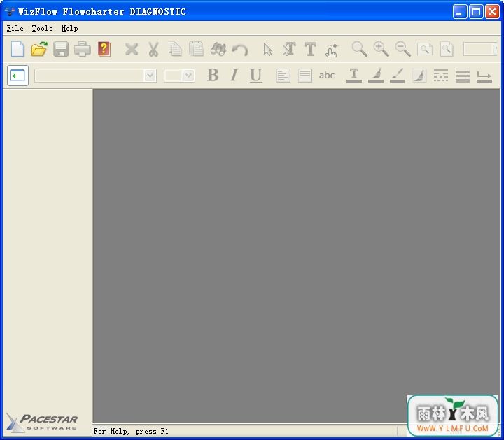Click the 'For Help, press F1' status text
Screen dimensions: 504x440
click(x=131, y=431)
